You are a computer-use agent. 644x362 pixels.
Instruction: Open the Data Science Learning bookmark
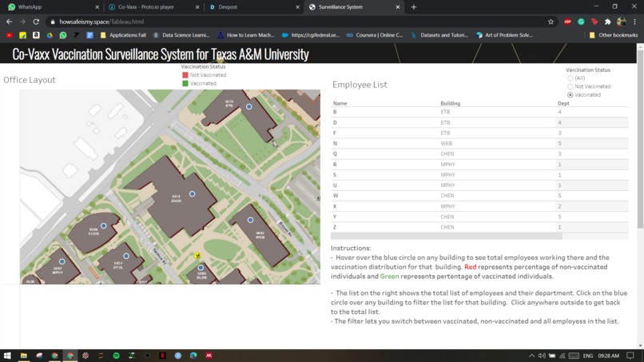[181, 35]
